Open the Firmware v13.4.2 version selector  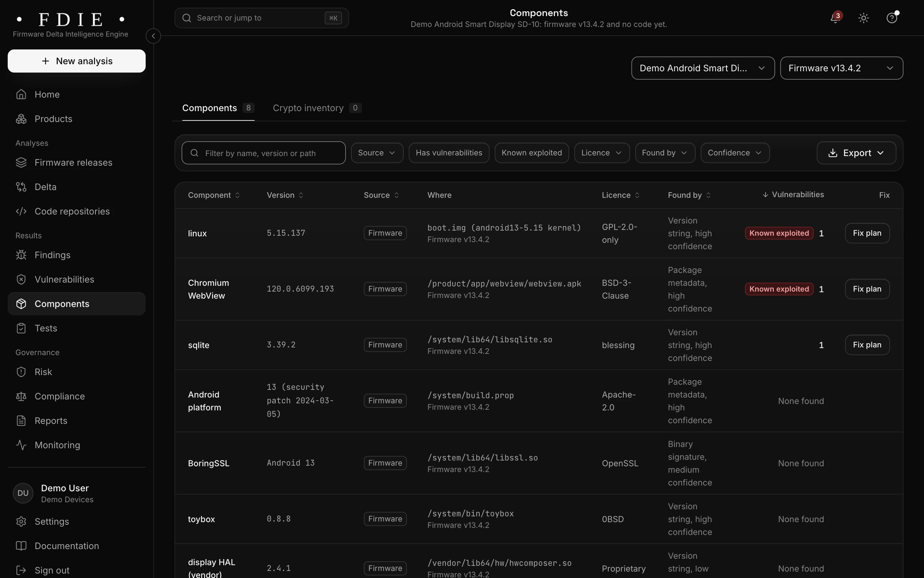pos(842,68)
